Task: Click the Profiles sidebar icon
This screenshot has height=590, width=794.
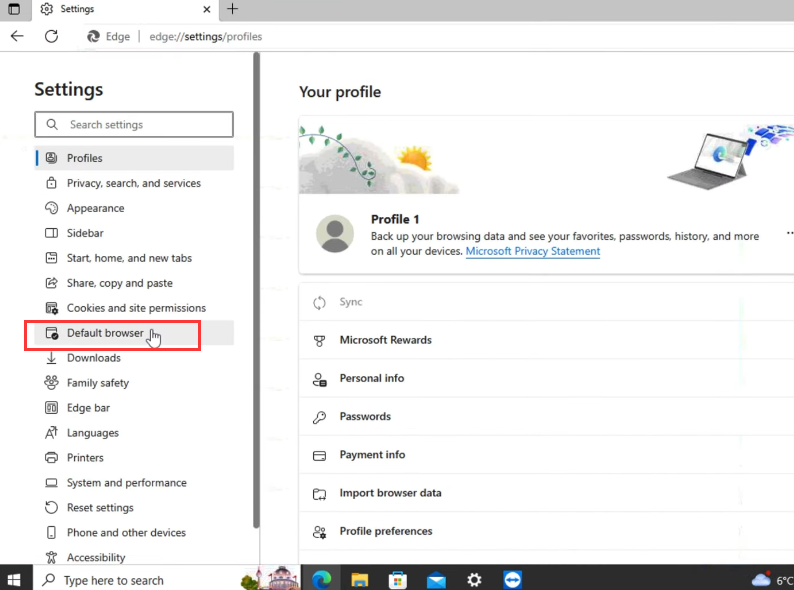Action: [51, 158]
